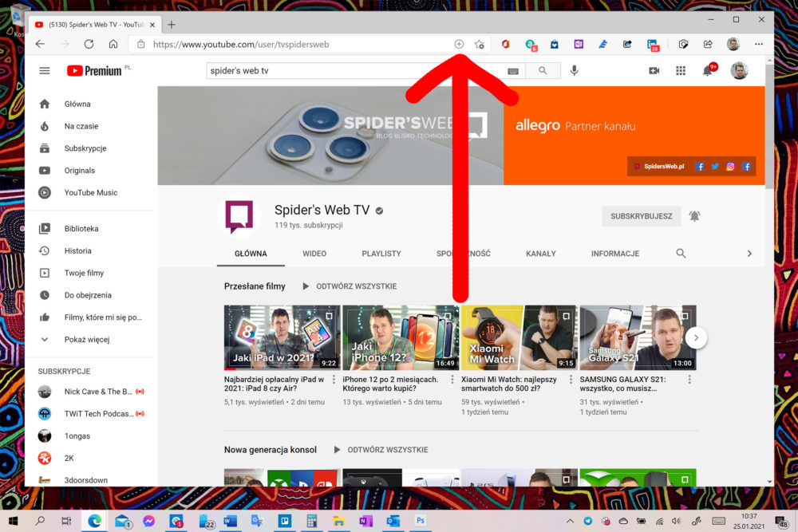Select the Spider's Web TV browser tab

(95, 25)
